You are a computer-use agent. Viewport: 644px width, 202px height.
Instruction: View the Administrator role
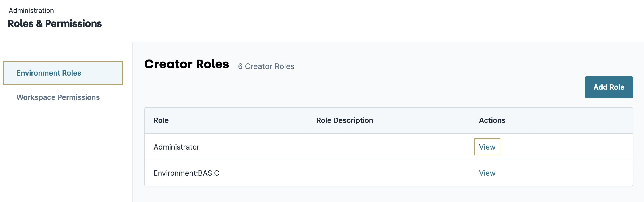[487, 147]
